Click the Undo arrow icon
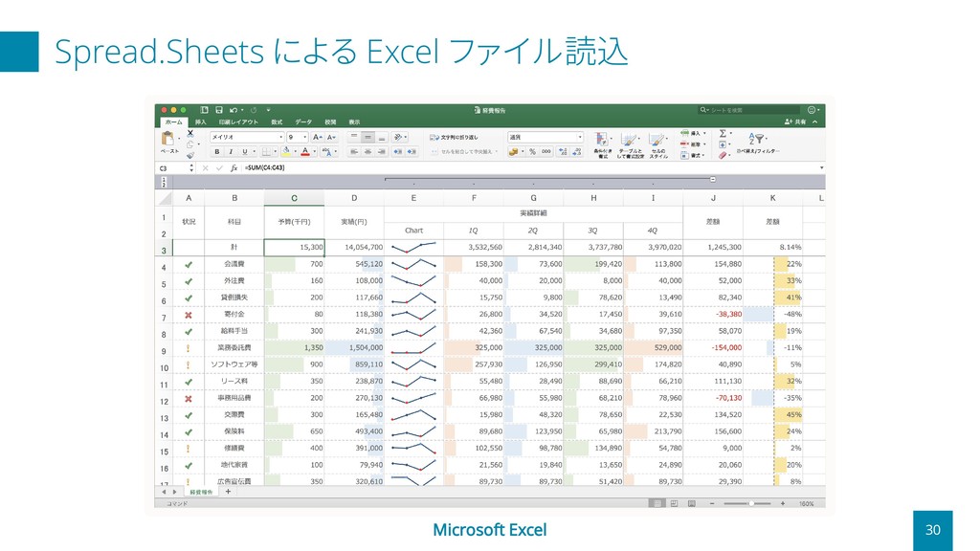 [x=234, y=110]
